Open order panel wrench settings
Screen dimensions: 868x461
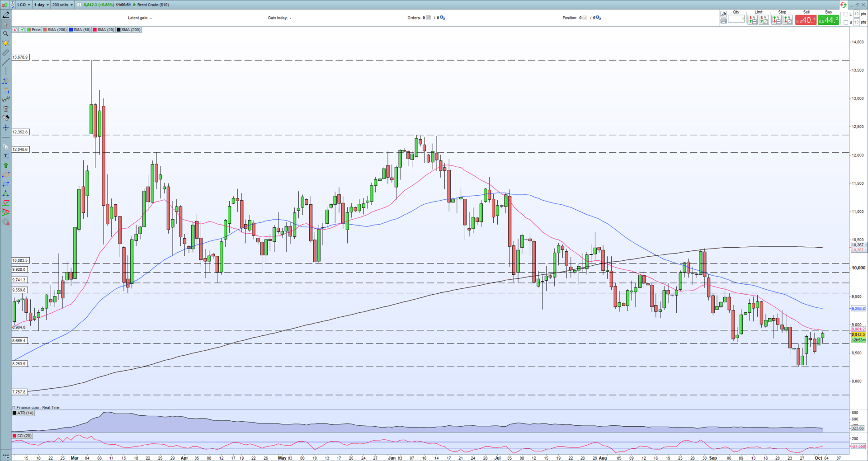coord(724,14)
